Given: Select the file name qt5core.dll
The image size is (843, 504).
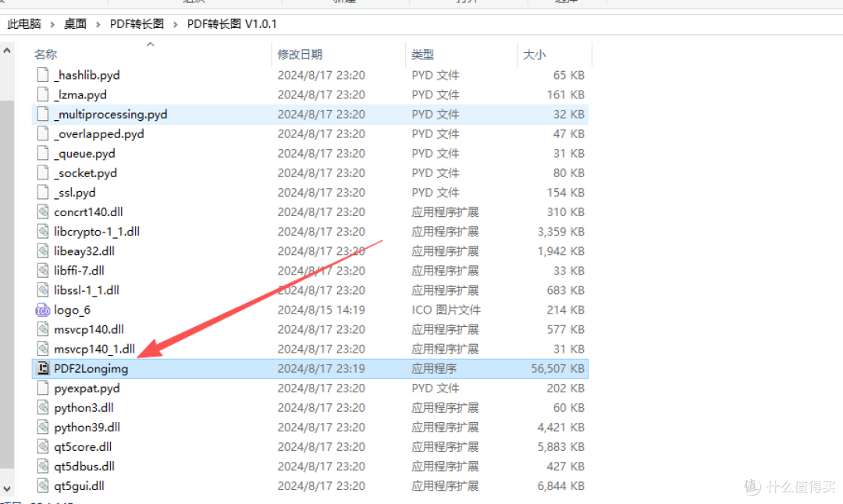Looking at the screenshot, I should coord(83,447).
